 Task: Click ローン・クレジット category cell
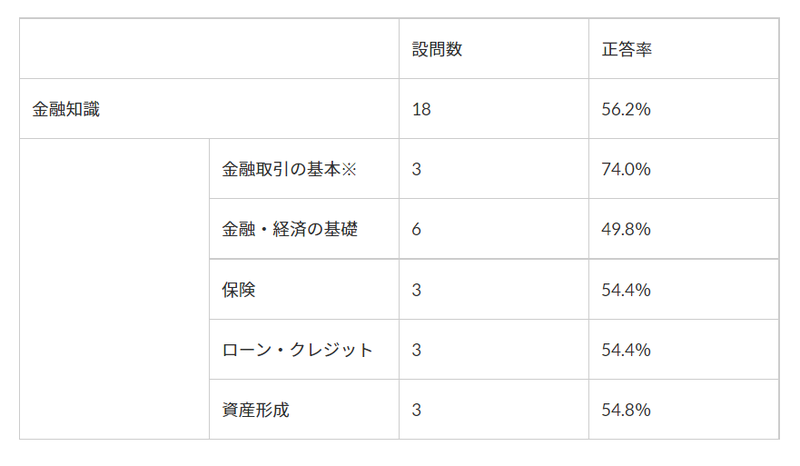point(297,349)
